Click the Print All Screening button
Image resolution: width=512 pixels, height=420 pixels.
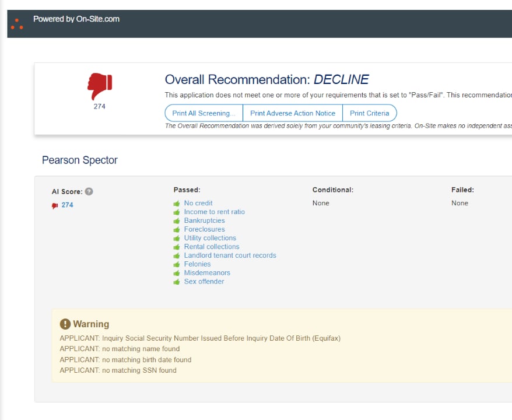pos(203,113)
